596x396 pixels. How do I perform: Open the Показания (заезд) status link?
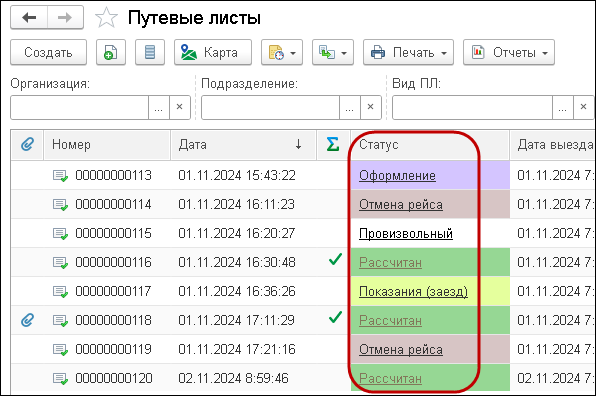point(413,291)
